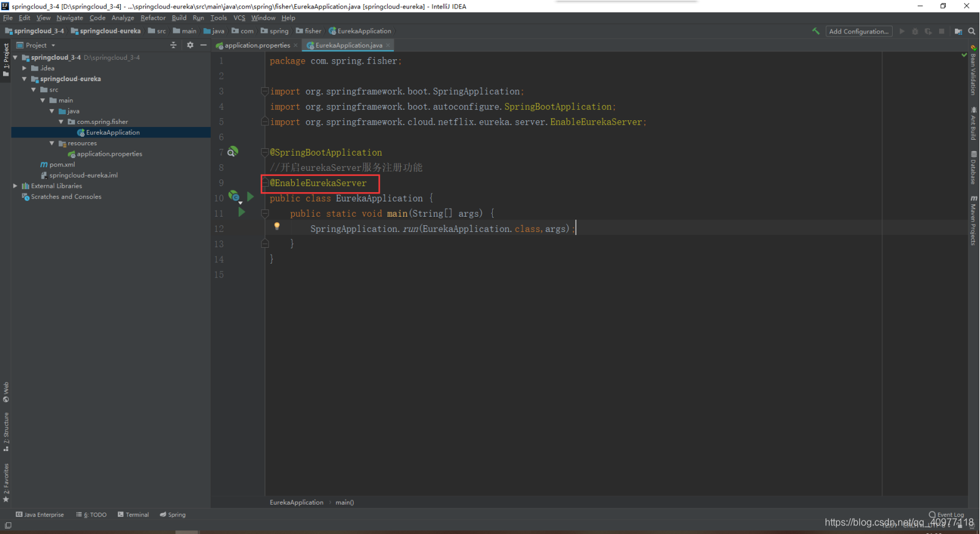Collapse the java folder

[x=52, y=111]
